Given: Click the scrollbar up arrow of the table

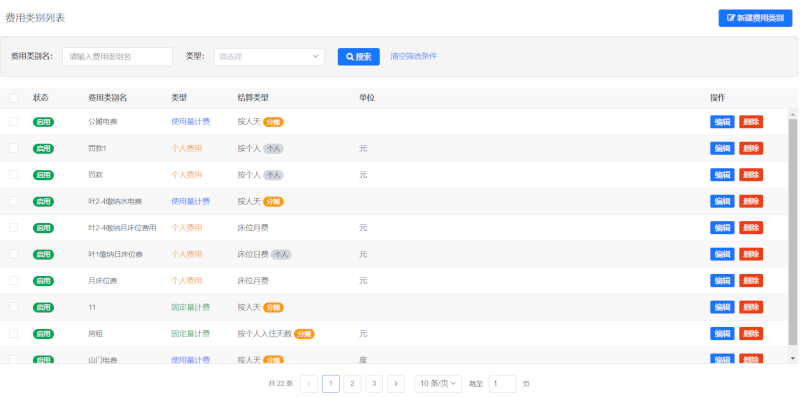Looking at the screenshot, I should click(x=792, y=114).
